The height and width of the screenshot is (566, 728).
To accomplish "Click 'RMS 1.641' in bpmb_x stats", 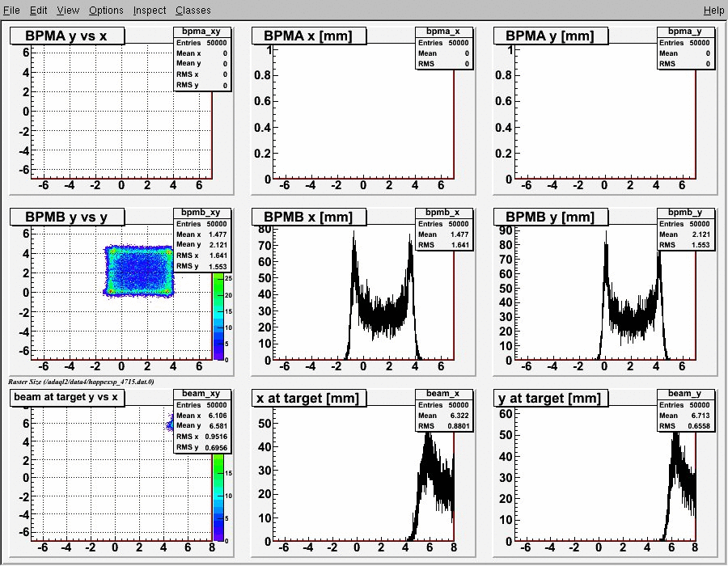I will 444,245.
